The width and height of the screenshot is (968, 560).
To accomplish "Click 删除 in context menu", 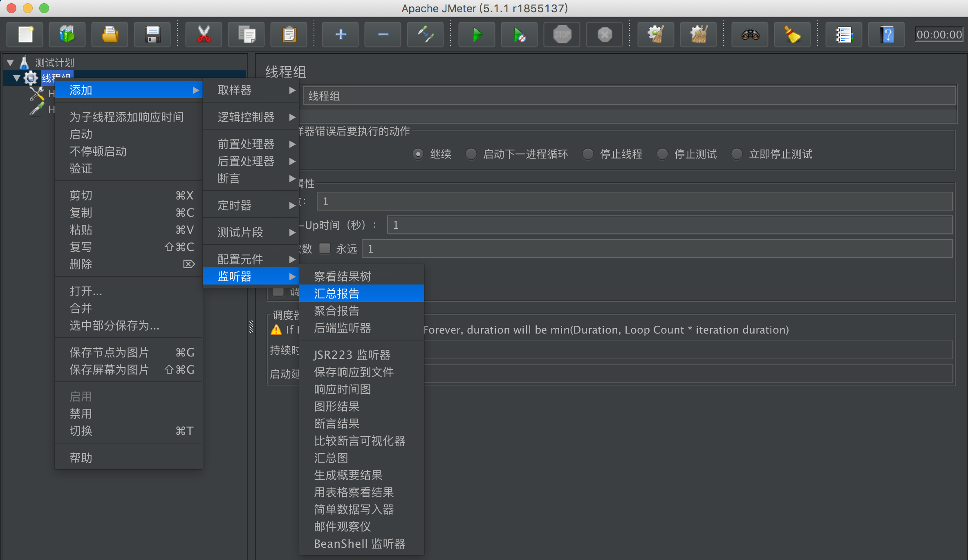I will [x=129, y=264].
